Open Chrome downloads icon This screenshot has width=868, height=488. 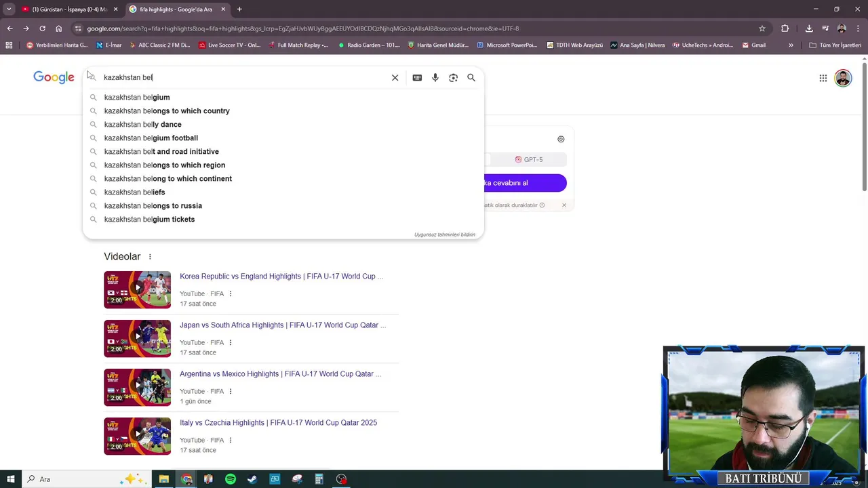pos(809,28)
